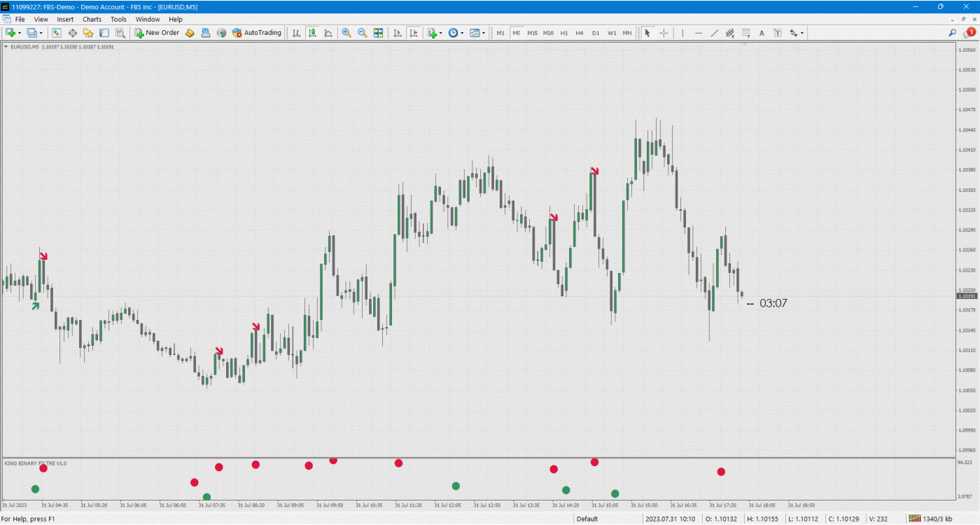Select the crosshair cursor tool
Viewport: 980px width, 525px height.
point(664,33)
